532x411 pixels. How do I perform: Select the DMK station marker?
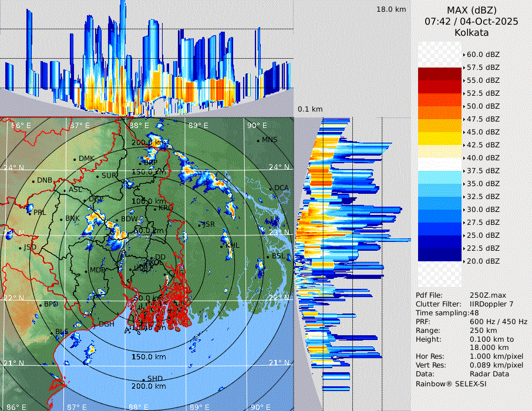[x=75, y=159]
